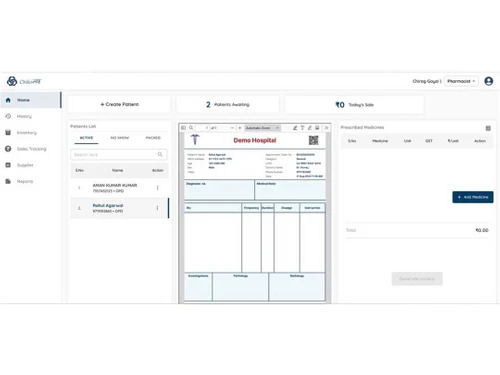Click the PDF zoom in button
The image size is (500, 375).
coord(240,128)
